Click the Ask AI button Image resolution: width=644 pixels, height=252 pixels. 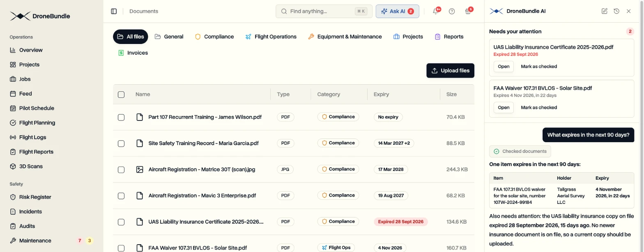click(x=397, y=12)
